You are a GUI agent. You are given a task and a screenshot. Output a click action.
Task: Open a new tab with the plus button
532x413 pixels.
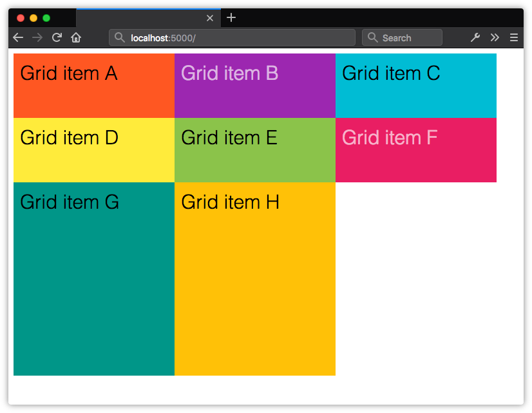pos(231,17)
